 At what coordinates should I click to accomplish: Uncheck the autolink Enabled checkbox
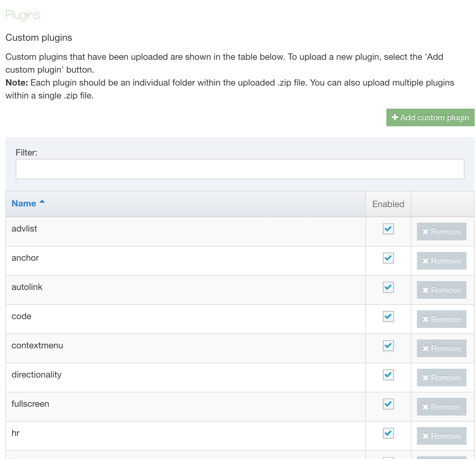pos(388,287)
